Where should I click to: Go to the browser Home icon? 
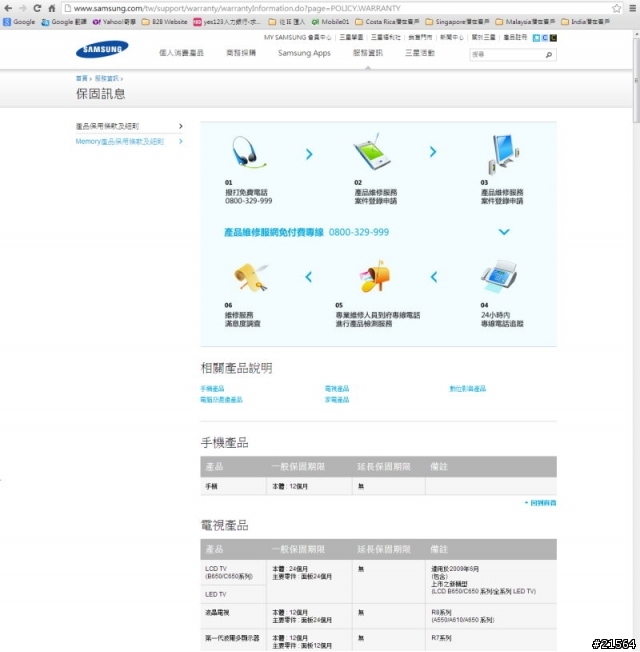click(52, 8)
